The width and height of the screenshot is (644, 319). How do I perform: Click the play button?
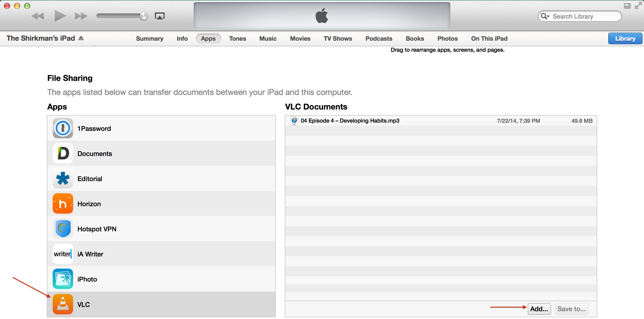click(x=60, y=16)
